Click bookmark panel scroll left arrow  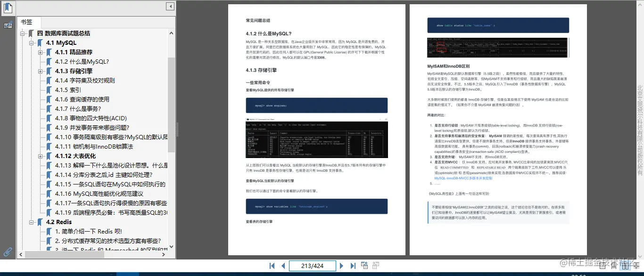[x=21, y=254]
